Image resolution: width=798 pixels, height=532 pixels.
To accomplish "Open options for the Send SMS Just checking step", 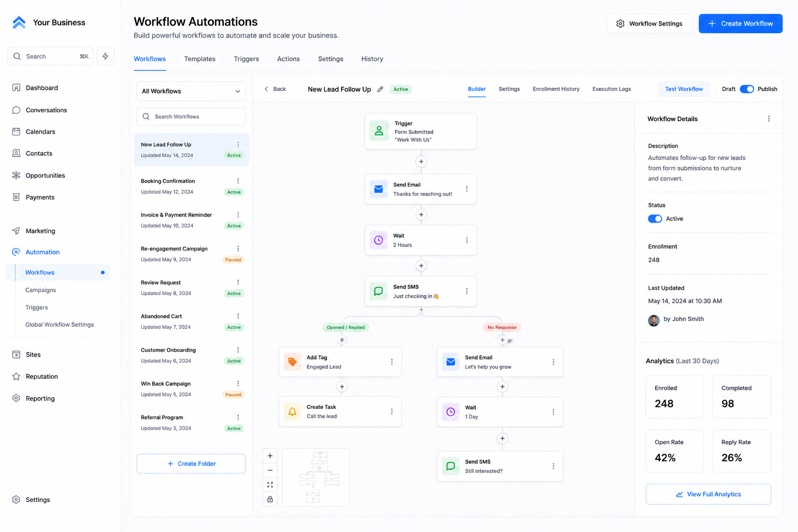I will click(467, 291).
